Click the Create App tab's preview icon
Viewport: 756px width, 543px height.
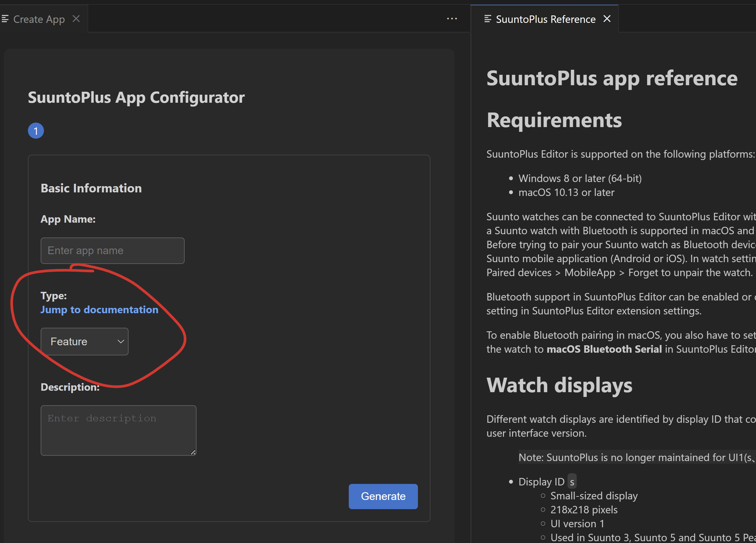point(5,19)
